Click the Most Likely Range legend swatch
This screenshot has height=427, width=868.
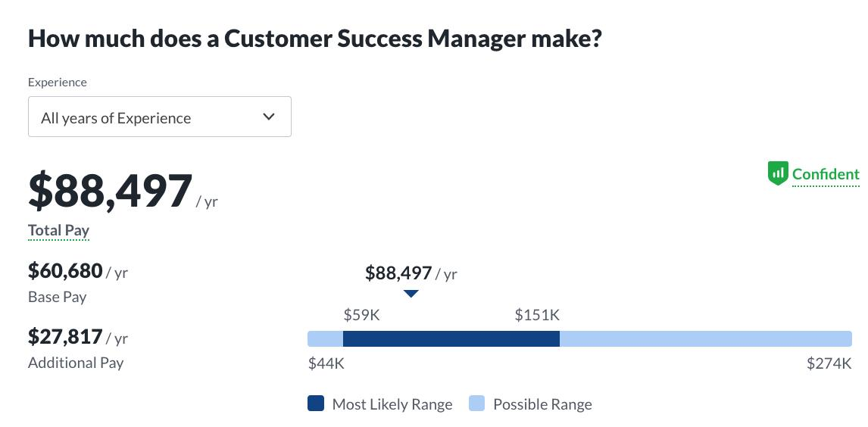(x=316, y=404)
